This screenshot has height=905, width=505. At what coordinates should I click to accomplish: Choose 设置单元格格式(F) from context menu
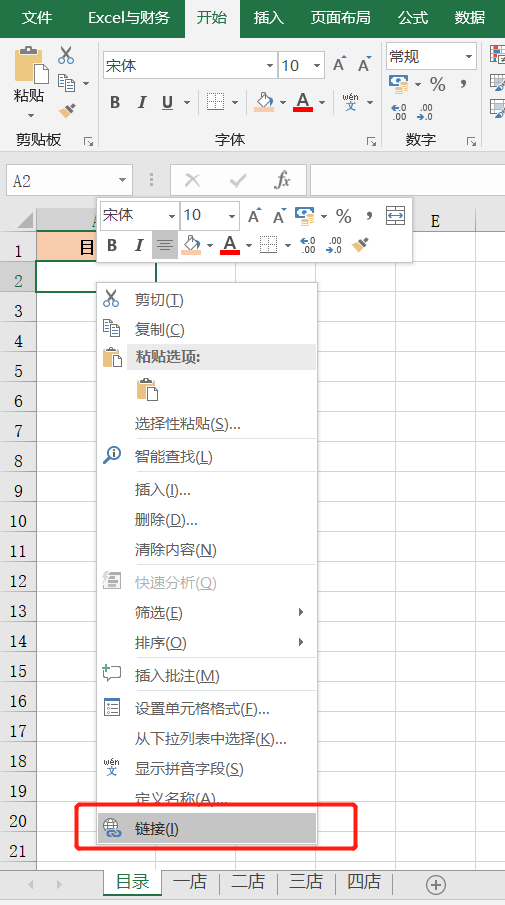(x=207, y=708)
